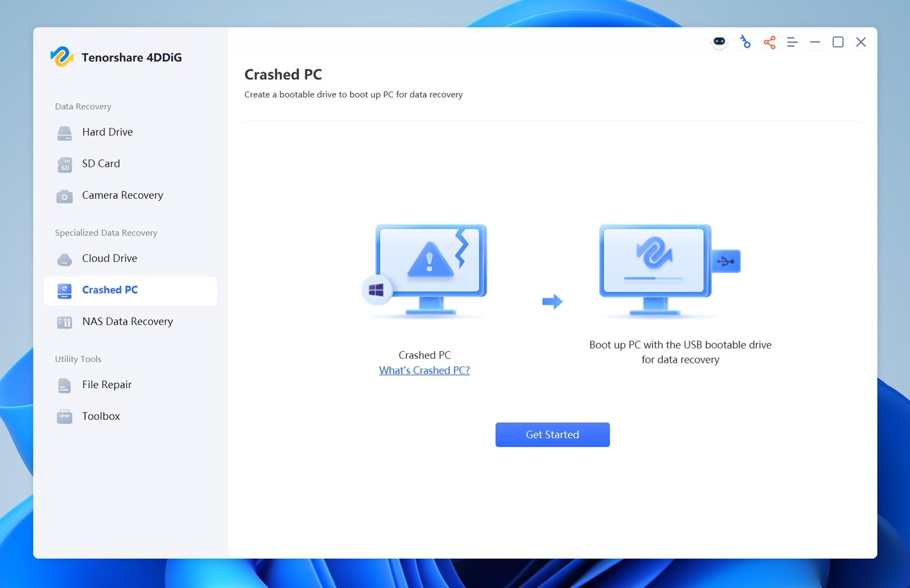910x588 pixels.
Task: Click the Hard Drive disk icon
Action: tap(64, 133)
